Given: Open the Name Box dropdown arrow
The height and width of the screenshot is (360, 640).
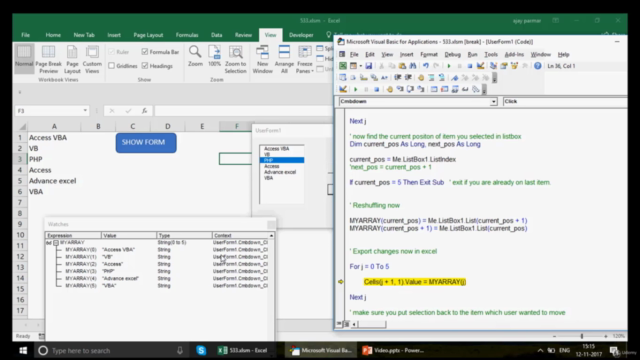Looking at the screenshot, I should [85, 111].
